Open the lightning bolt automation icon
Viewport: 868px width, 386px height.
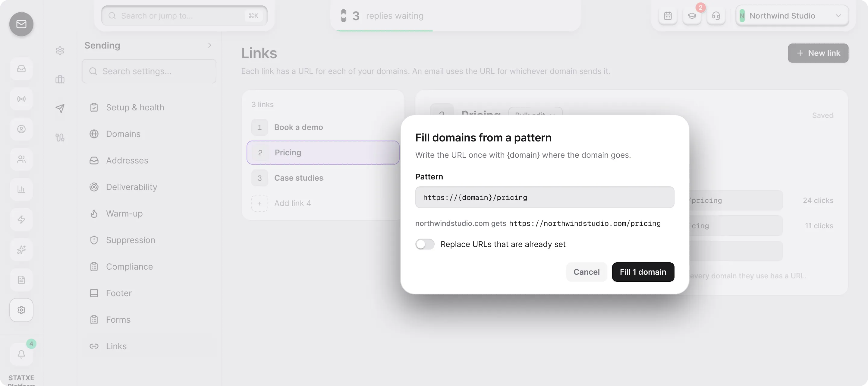tap(21, 220)
